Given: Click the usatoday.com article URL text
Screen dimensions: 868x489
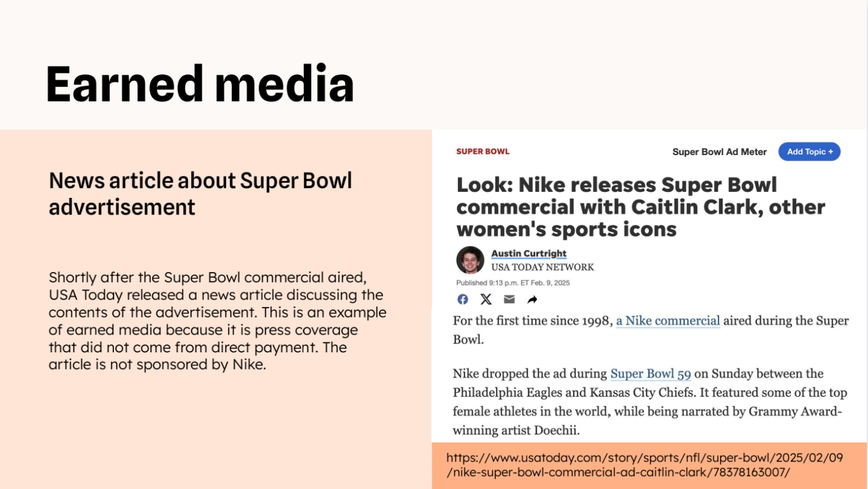Looking at the screenshot, I should (645, 465).
